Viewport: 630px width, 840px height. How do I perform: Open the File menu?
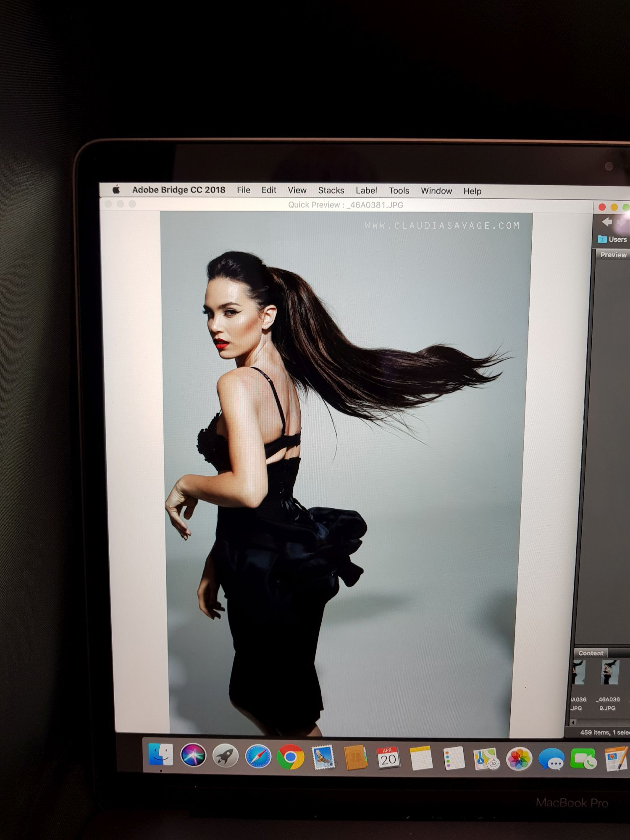pos(243,190)
